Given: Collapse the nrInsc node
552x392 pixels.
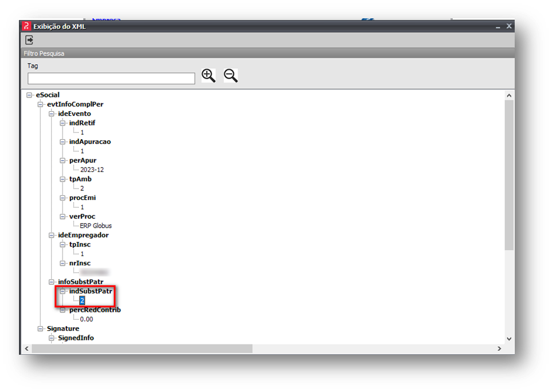Looking at the screenshot, I should (63, 263).
